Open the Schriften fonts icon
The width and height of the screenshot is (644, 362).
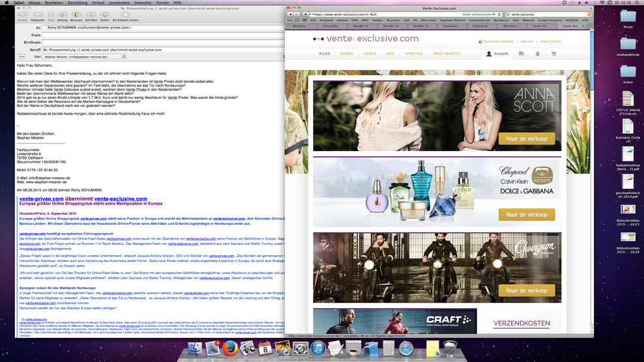[x=91, y=15]
